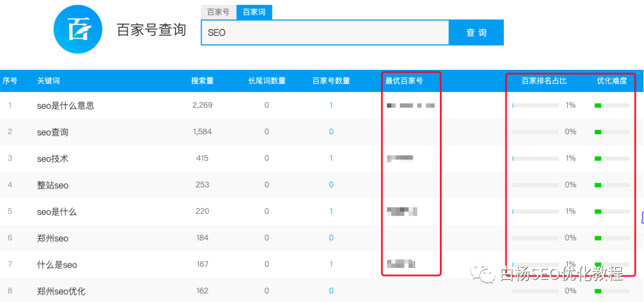
Task: Click long-tail count 0 in seo是什么 row
Action: 267,211
